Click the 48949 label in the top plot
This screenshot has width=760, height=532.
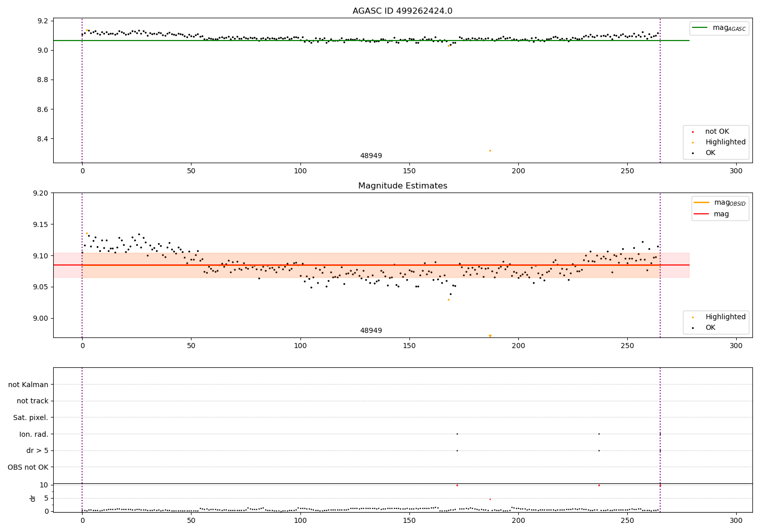coord(371,156)
